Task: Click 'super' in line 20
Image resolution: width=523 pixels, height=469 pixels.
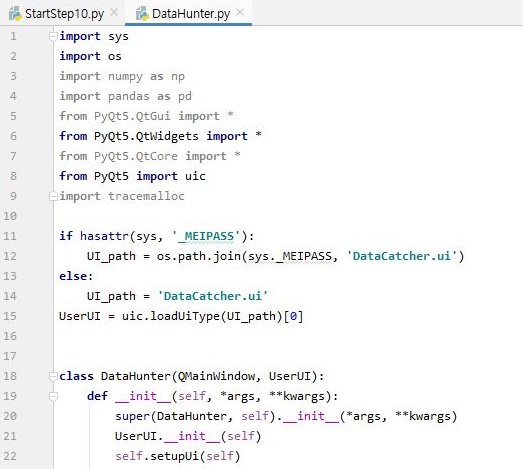Action: (132, 417)
